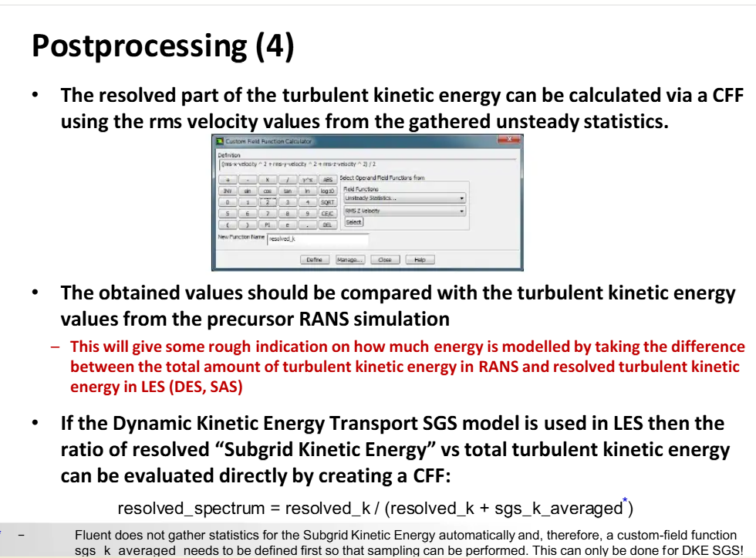Click the y^x power key
The image size is (756, 558).
click(307, 179)
